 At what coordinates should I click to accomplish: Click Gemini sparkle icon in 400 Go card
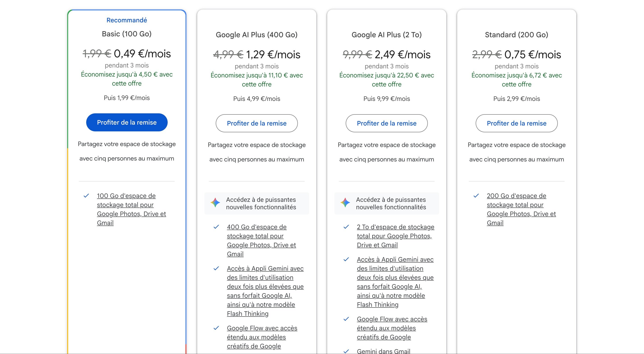(x=215, y=202)
